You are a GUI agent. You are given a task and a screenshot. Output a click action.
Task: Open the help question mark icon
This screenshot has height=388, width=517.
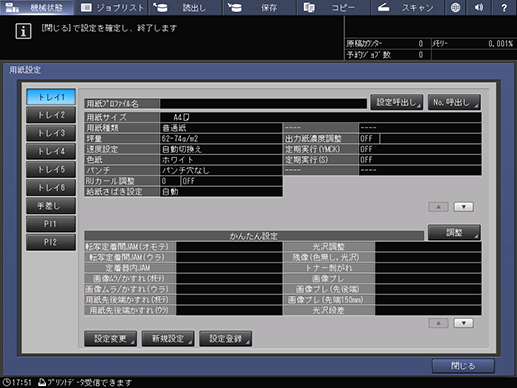(x=504, y=7)
